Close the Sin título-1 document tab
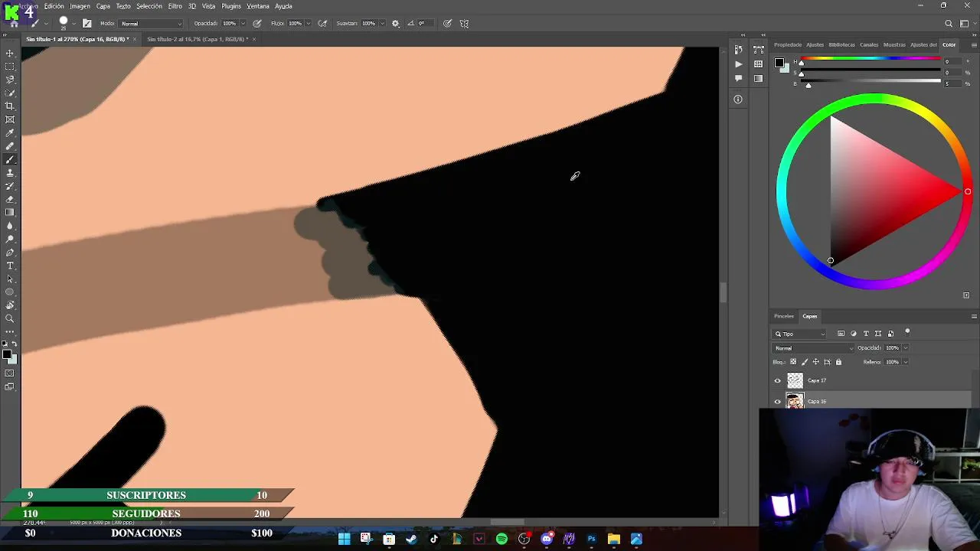The width and height of the screenshot is (980, 551). pos(136,39)
